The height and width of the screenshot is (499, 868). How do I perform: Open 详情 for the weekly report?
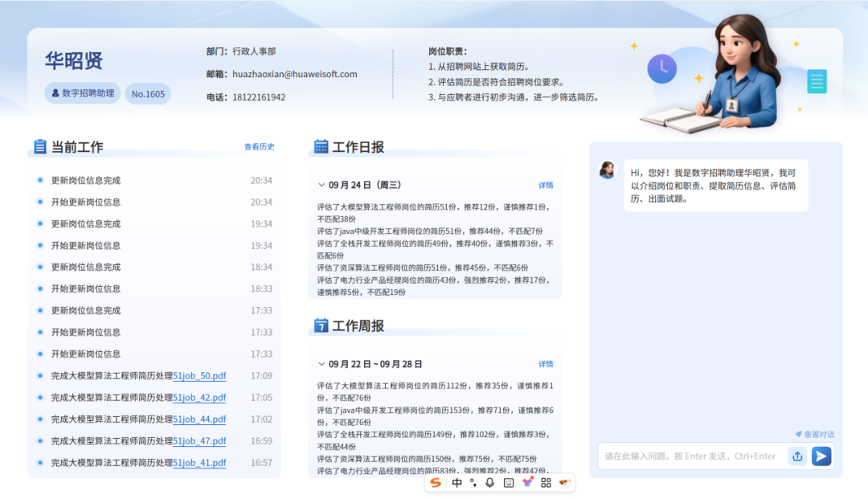(x=546, y=364)
